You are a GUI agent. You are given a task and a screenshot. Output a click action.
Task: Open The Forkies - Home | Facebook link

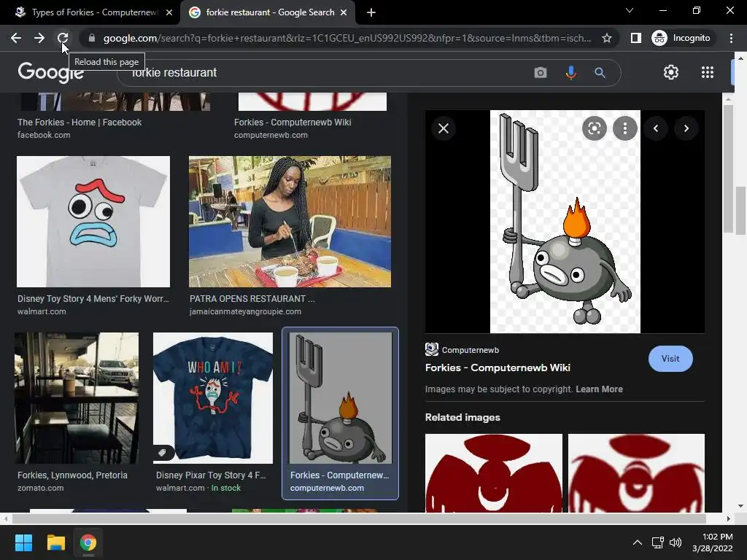(80, 122)
